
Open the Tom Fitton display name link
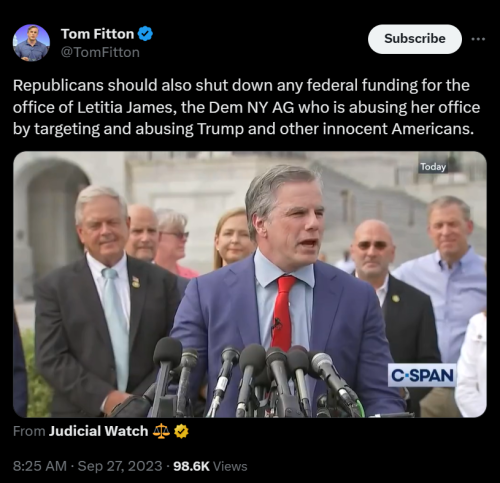pyautogui.click(x=97, y=34)
